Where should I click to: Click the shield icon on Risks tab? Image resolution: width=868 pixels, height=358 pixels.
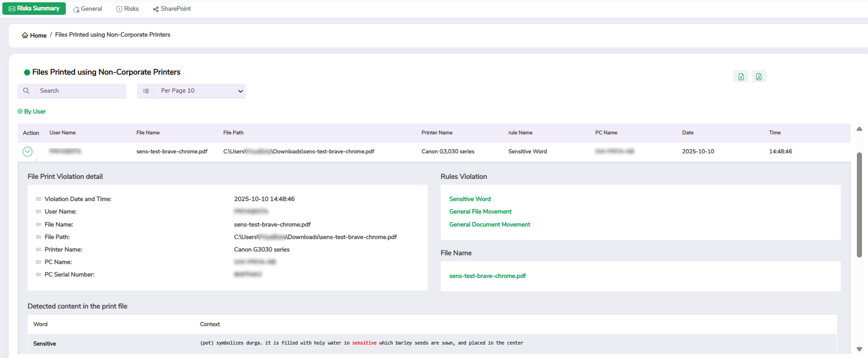pyautogui.click(x=119, y=9)
